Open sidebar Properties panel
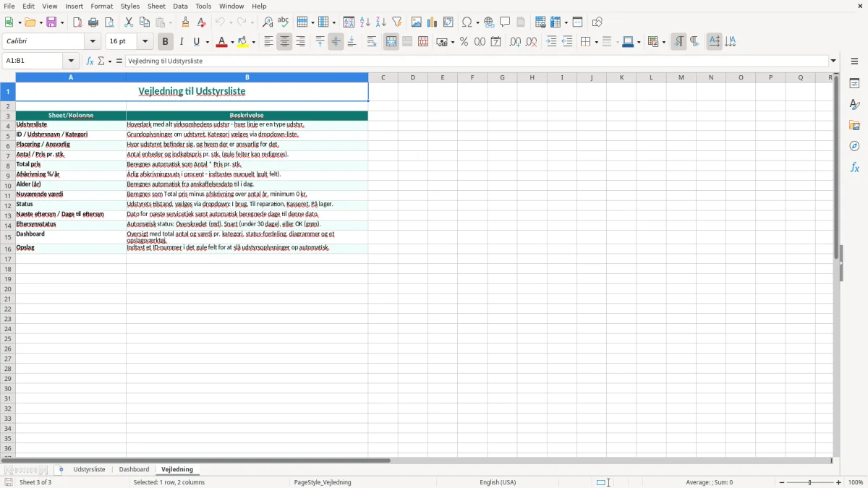 coord(854,84)
